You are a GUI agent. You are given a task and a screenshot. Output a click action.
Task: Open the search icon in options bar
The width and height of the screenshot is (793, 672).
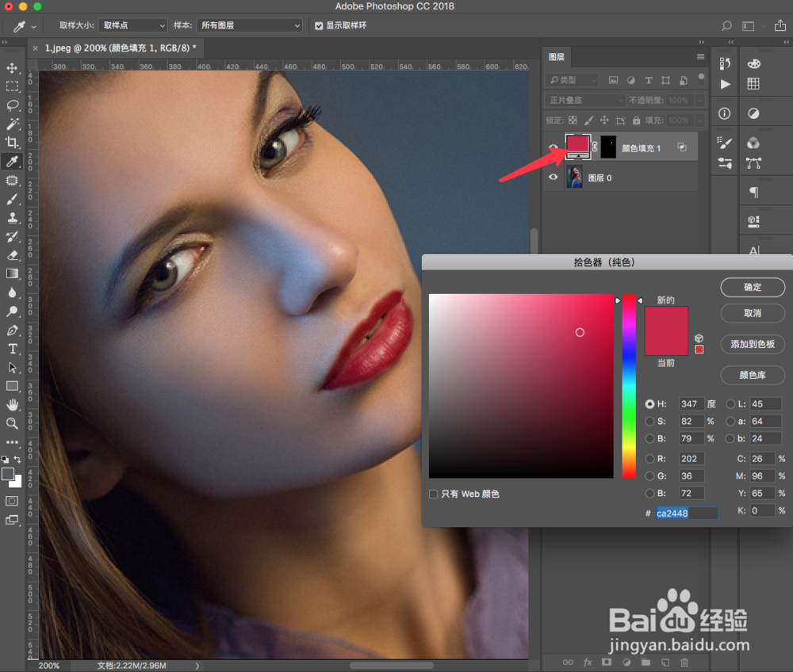(726, 25)
